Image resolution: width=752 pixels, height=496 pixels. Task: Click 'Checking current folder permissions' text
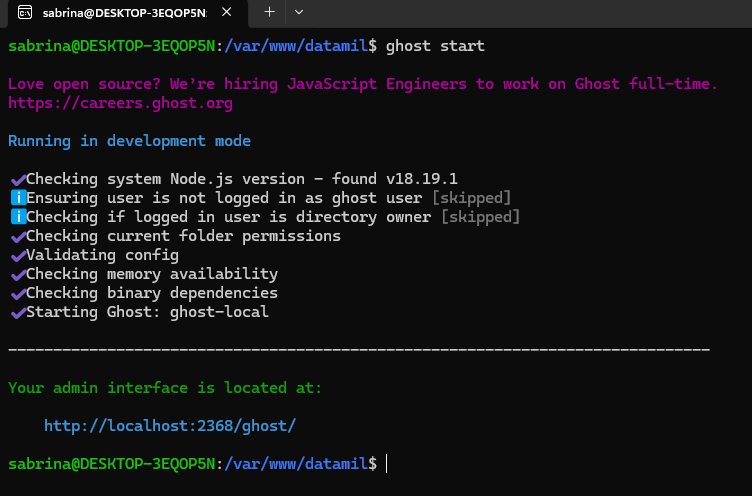(x=183, y=236)
